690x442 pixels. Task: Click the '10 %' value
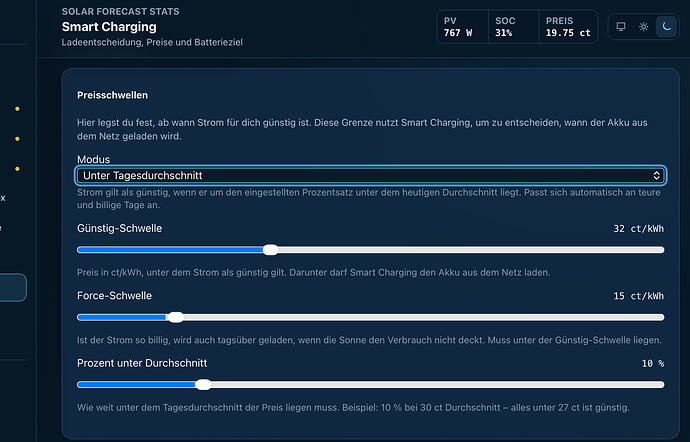pos(653,364)
